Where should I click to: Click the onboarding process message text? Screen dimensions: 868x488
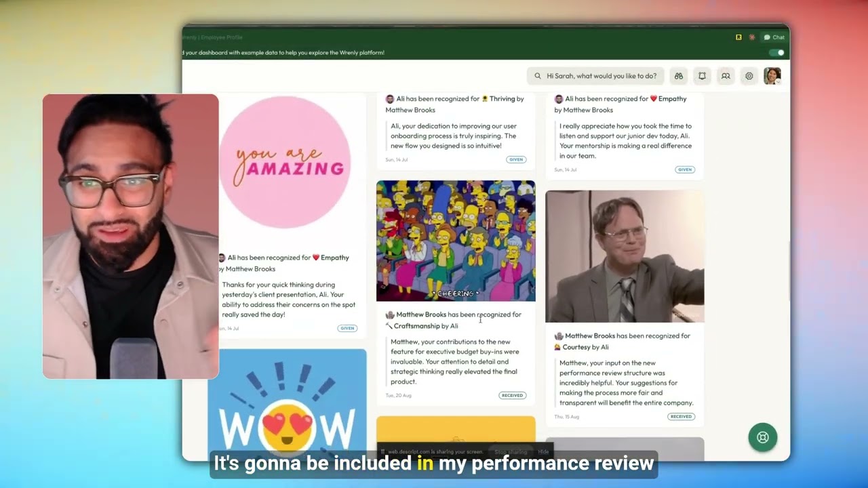(x=454, y=136)
